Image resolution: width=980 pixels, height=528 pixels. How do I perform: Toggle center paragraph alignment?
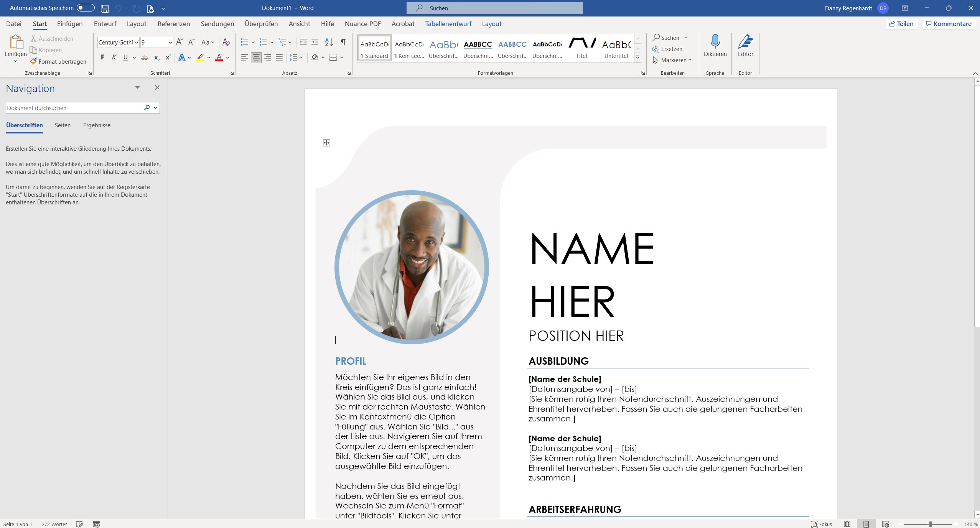[x=256, y=58]
